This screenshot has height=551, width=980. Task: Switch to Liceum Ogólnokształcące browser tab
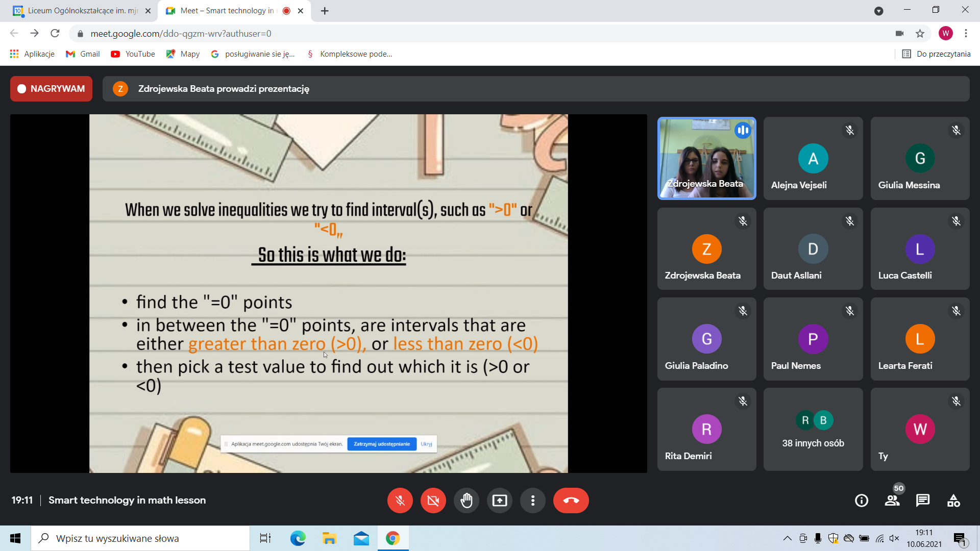(x=82, y=11)
